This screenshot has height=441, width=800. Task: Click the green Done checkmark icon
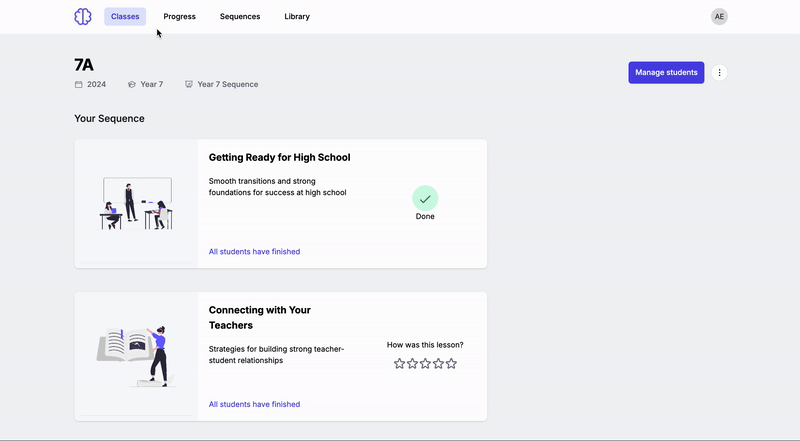[425, 199]
